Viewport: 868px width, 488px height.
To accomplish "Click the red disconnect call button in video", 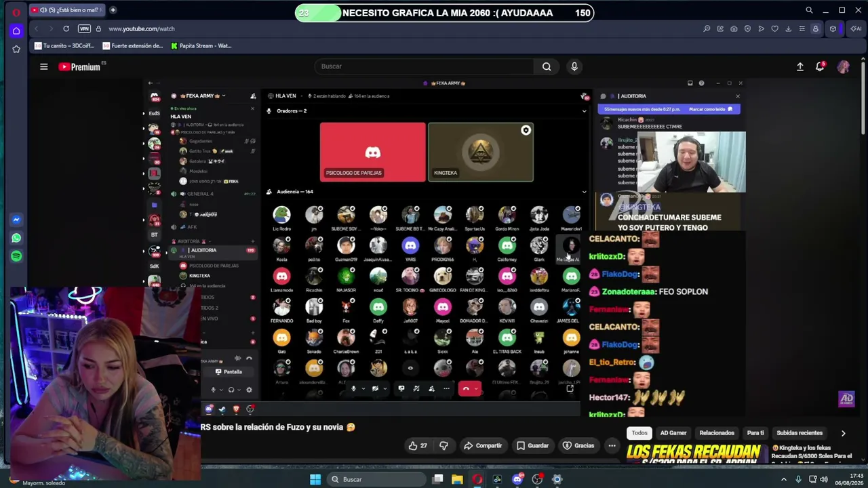I will point(469,388).
